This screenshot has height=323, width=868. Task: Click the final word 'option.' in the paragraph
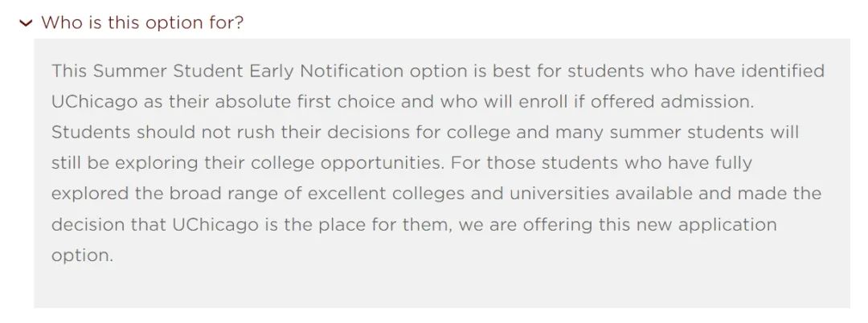82,256
